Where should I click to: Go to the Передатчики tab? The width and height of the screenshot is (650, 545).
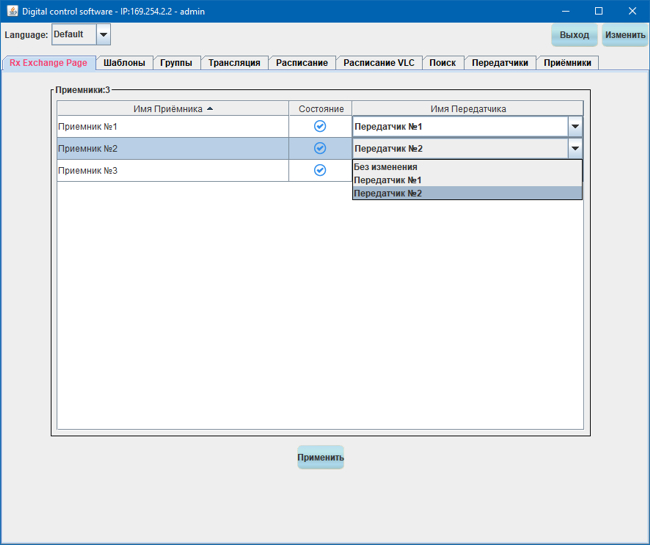499,63
